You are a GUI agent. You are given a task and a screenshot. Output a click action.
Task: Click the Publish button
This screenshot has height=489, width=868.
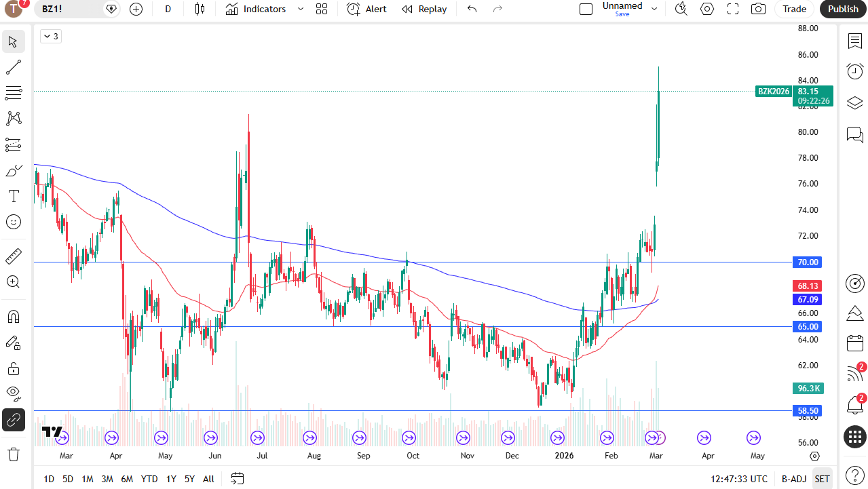[x=844, y=9]
